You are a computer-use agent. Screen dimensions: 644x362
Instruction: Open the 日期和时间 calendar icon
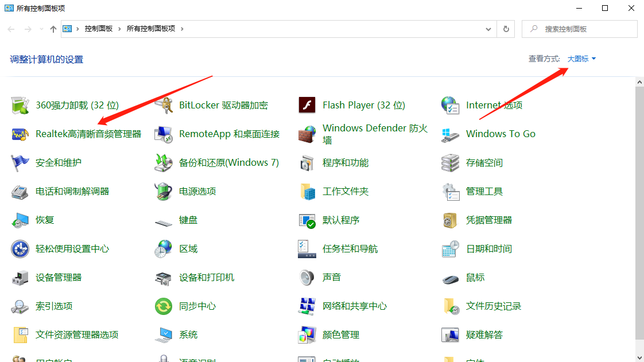click(450, 249)
